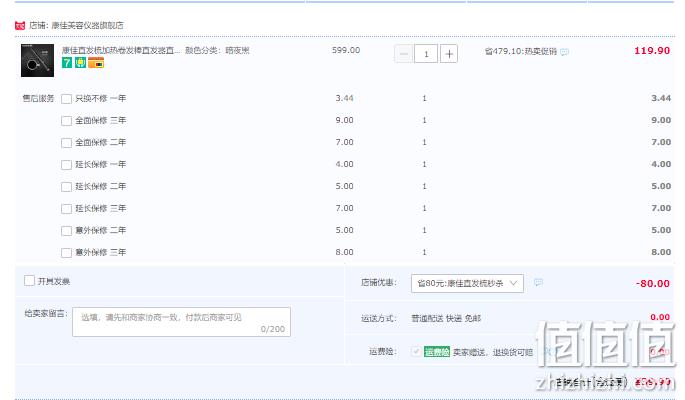
Task: Click the 省479.10:热卖促销 promotion text
Action: 521,52
